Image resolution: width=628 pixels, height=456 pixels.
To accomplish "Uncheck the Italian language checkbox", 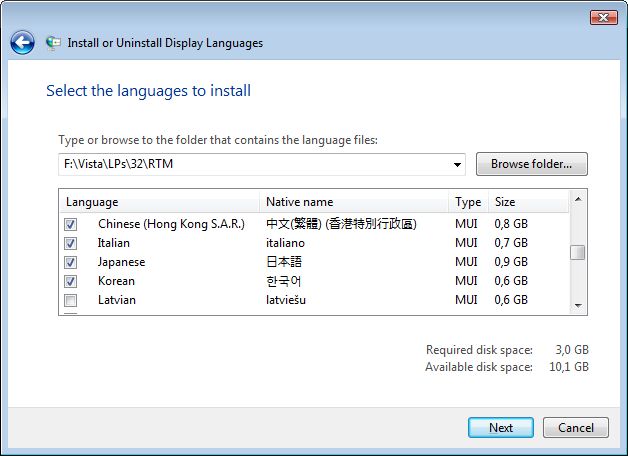I will 70,243.
